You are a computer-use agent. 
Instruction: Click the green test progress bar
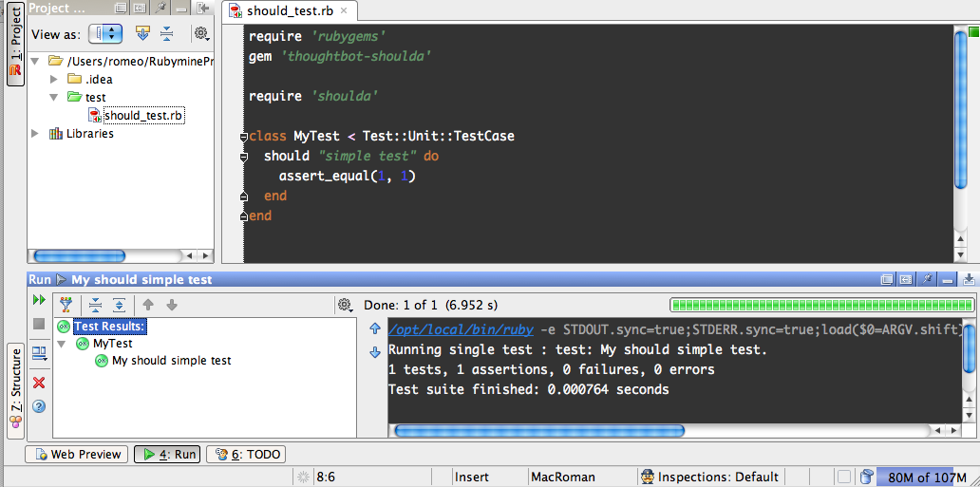tap(821, 305)
